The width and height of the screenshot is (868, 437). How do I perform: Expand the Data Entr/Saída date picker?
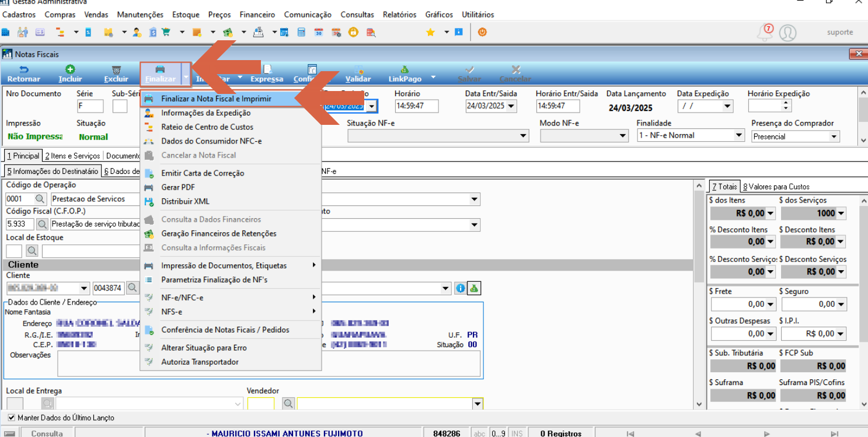[x=512, y=106]
